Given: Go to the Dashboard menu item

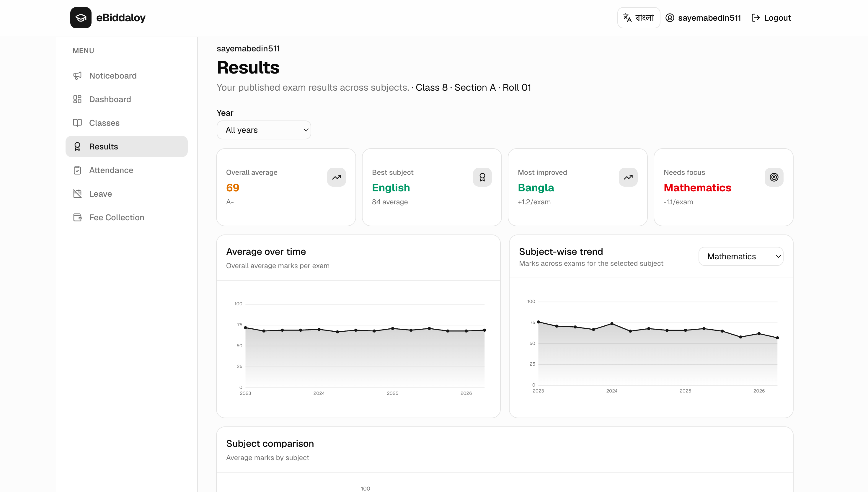Looking at the screenshot, I should pyautogui.click(x=127, y=99).
